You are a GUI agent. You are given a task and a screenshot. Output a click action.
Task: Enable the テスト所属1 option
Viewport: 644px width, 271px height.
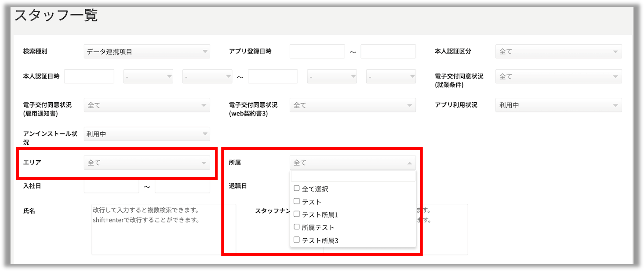point(296,214)
